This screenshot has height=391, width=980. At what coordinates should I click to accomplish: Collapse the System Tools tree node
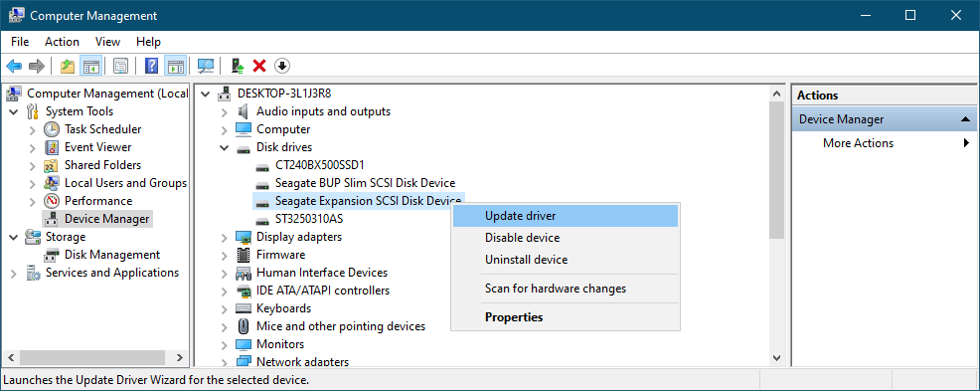[14, 111]
